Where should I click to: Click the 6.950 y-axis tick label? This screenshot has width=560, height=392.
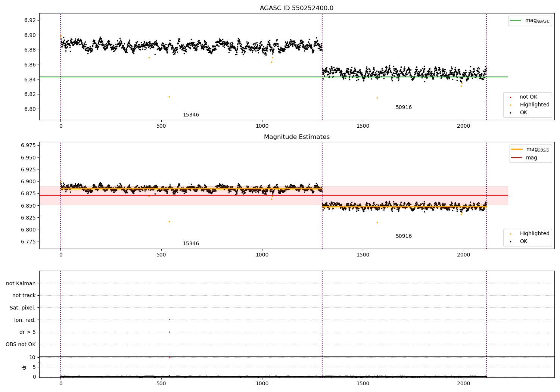click(29, 158)
